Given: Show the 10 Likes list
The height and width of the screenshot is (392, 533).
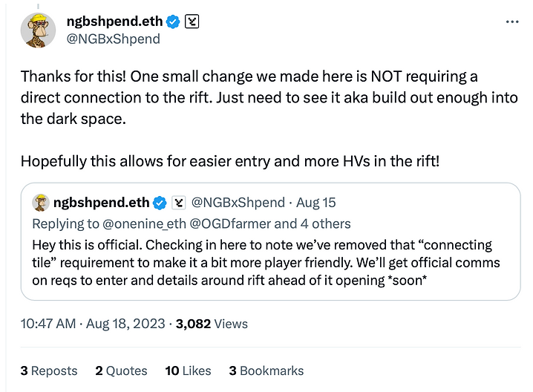Looking at the screenshot, I should (188, 370).
